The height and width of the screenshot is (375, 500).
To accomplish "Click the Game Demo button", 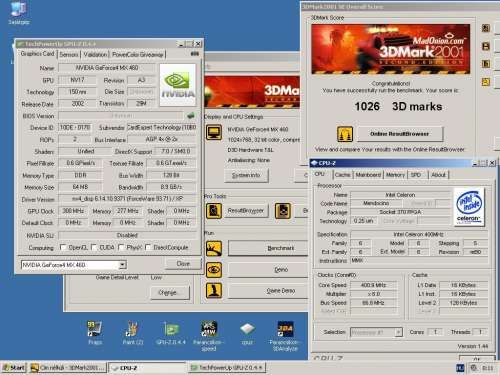I will pos(269,291).
